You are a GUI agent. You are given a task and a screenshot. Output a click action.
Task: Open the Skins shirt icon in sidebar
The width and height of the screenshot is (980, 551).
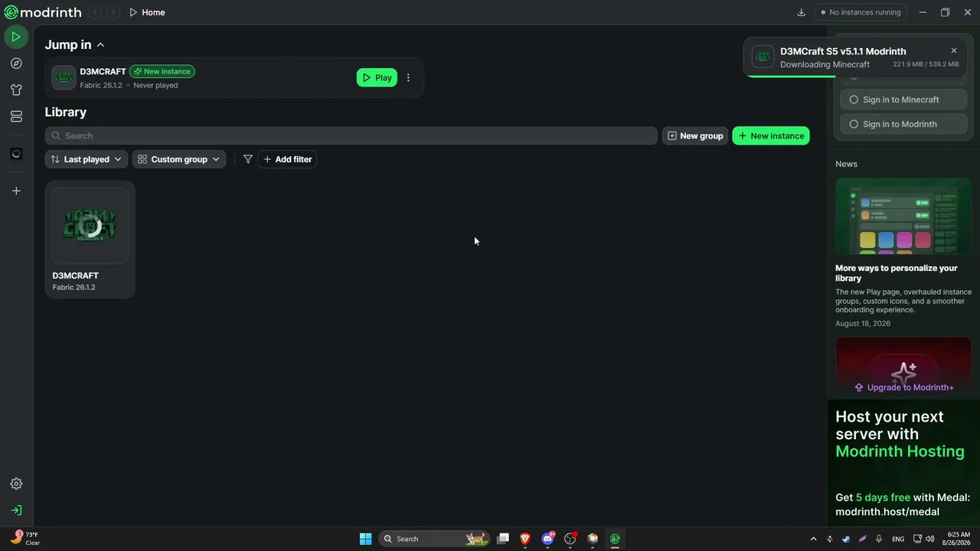[16, 90]
